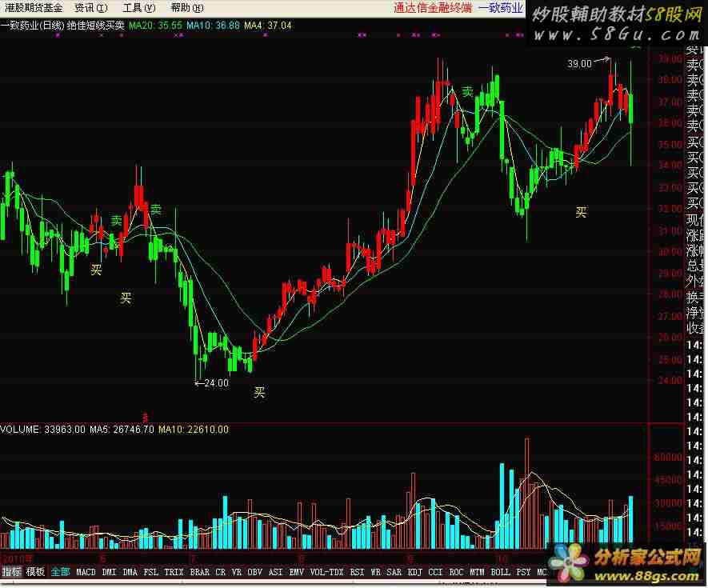Select the 全部 indicator category tab
The image size is (708, 588).
tap(60, 572)
